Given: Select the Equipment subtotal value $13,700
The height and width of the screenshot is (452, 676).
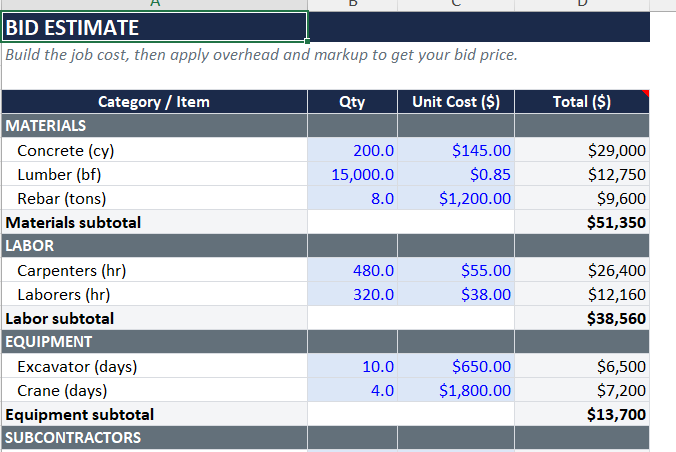Looking at the screenshot, I should tap(582, 414).
